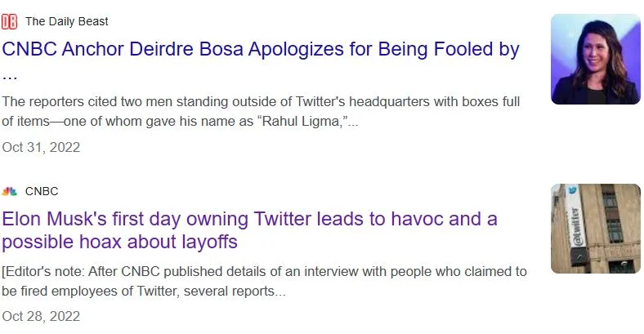Click the snippet starting with Editor's note
The image size is (644, 334).
point(264,281)
